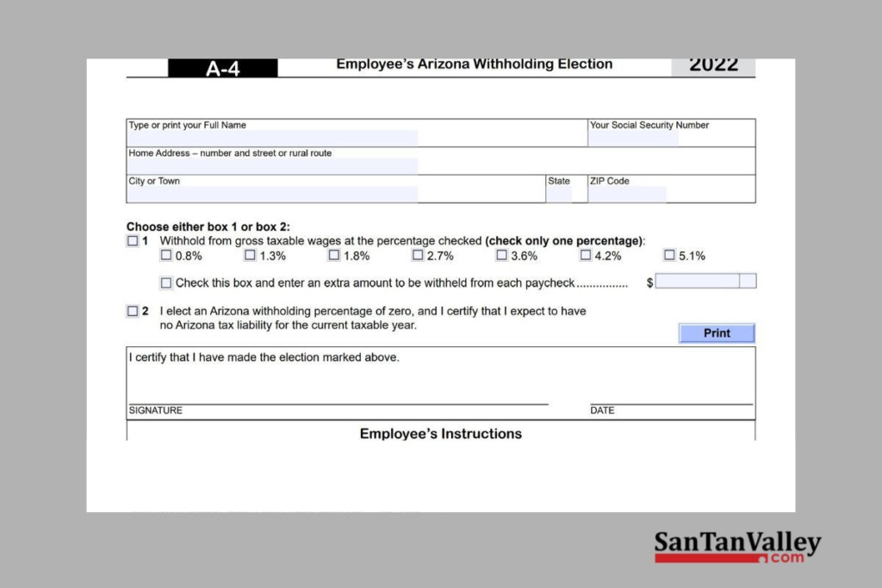The image size is (882, 588).
Task: Click the 2022 year label
Action: click(x=713, y=66)
